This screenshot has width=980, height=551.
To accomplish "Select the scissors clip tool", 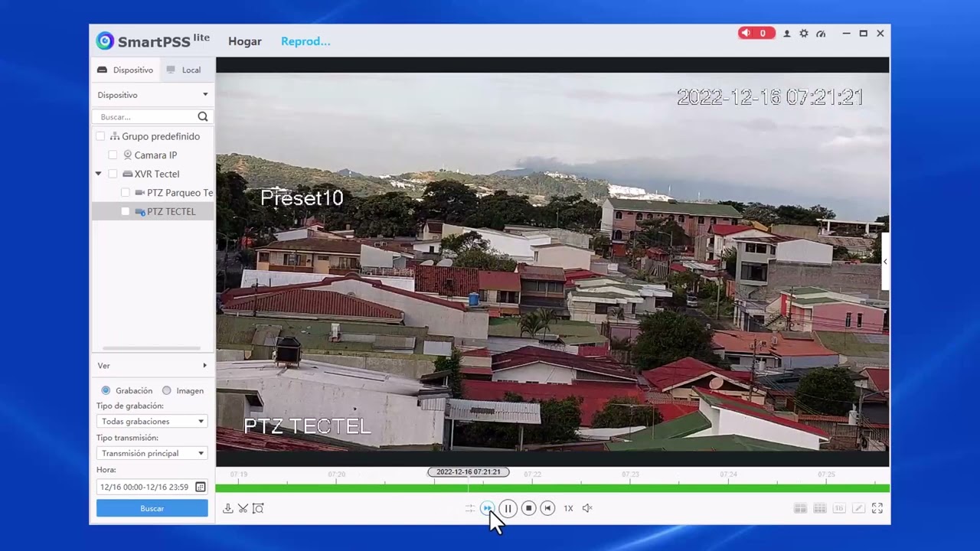I will pyautogui.click(x=243, y=508).
